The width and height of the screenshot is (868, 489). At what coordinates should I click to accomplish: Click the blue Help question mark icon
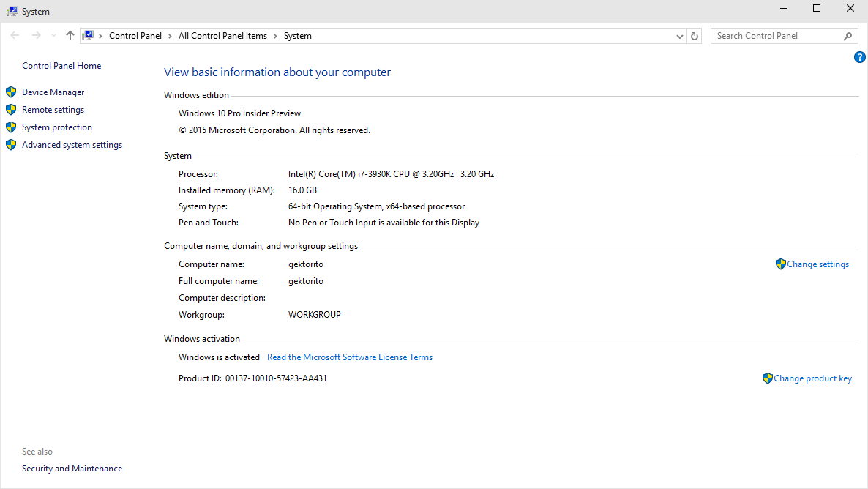pos(860,57)
